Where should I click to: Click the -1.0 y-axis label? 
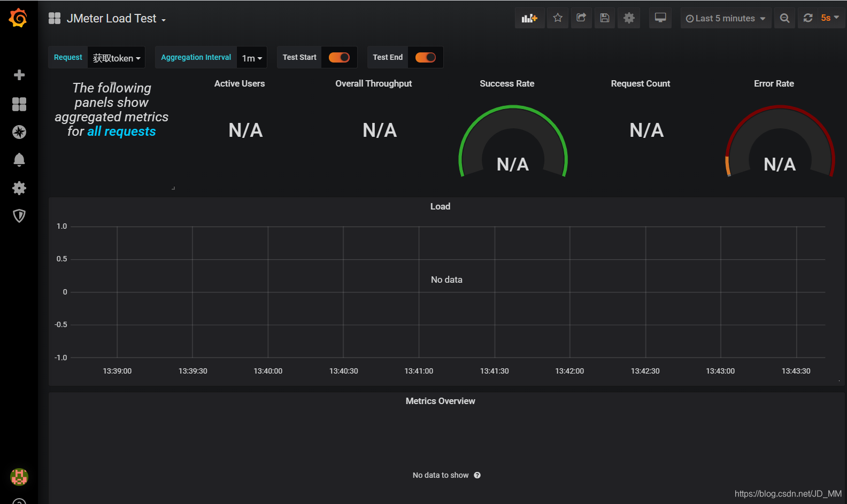coord(61,358)
